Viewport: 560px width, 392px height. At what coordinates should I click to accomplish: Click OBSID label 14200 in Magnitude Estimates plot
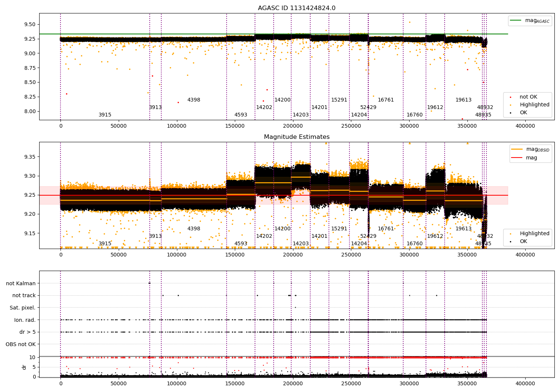tap(283, 228)
